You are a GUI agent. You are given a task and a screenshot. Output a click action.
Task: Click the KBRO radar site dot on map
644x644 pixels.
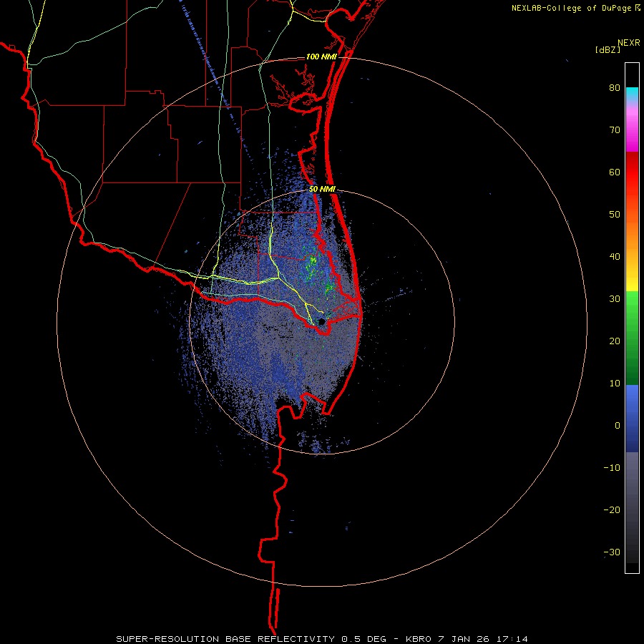pos(321,321)
